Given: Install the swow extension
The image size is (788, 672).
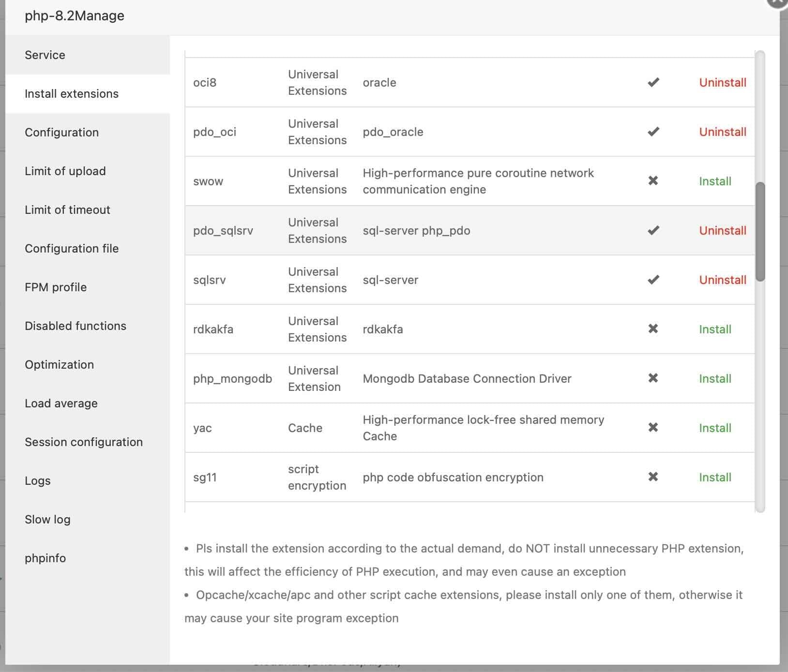Looking at the screenshot, I should (714, 181).
